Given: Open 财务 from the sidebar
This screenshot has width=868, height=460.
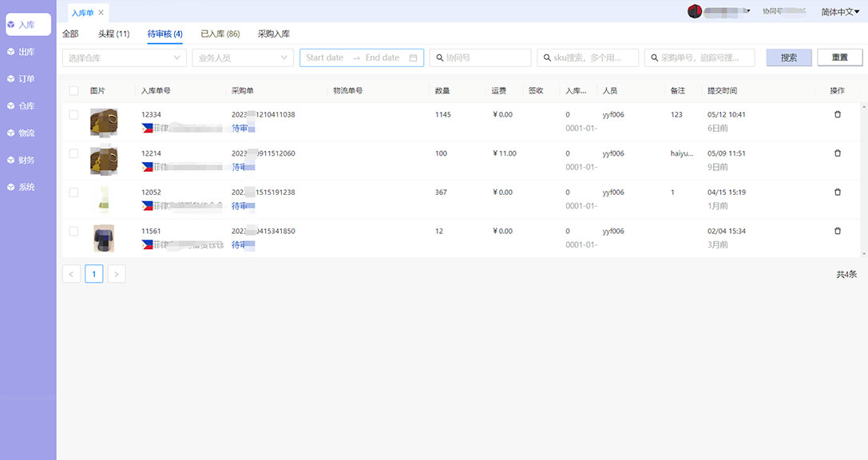Looking at the screenshot, I should point(27,161).
